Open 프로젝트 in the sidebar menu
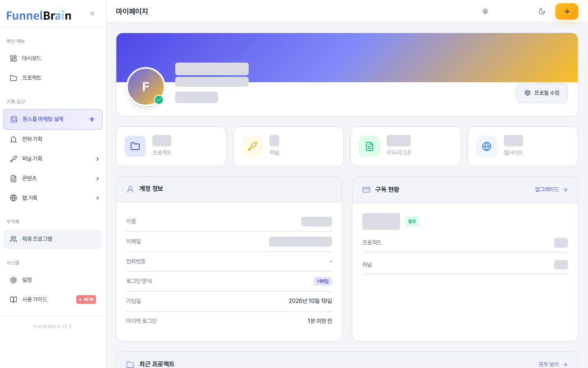The image size is (588, 368). point(53,78)
